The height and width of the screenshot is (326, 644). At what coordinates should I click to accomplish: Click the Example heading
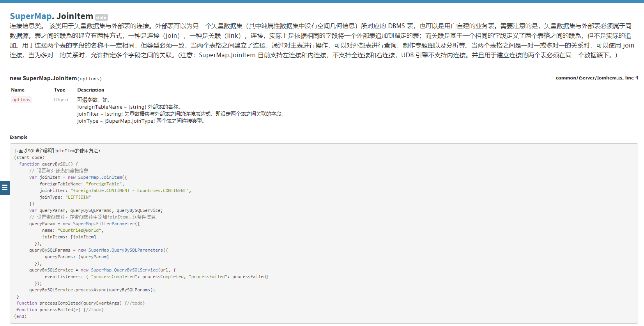[19, 137]
